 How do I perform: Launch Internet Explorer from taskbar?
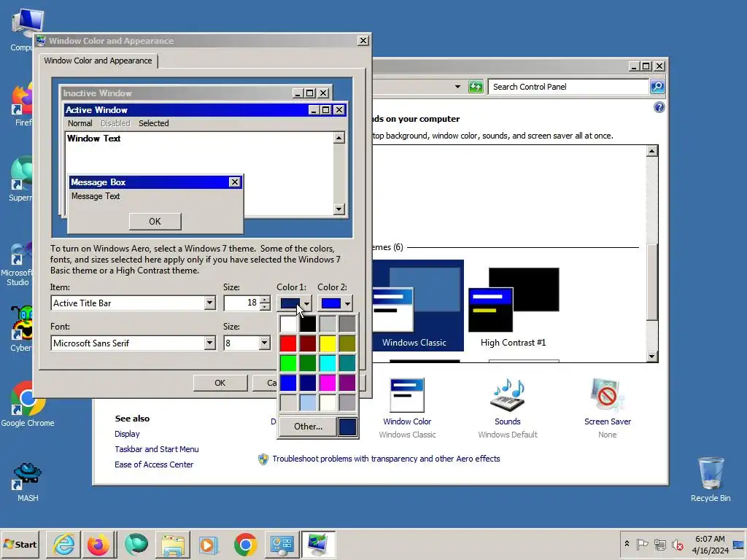[63, 544]
